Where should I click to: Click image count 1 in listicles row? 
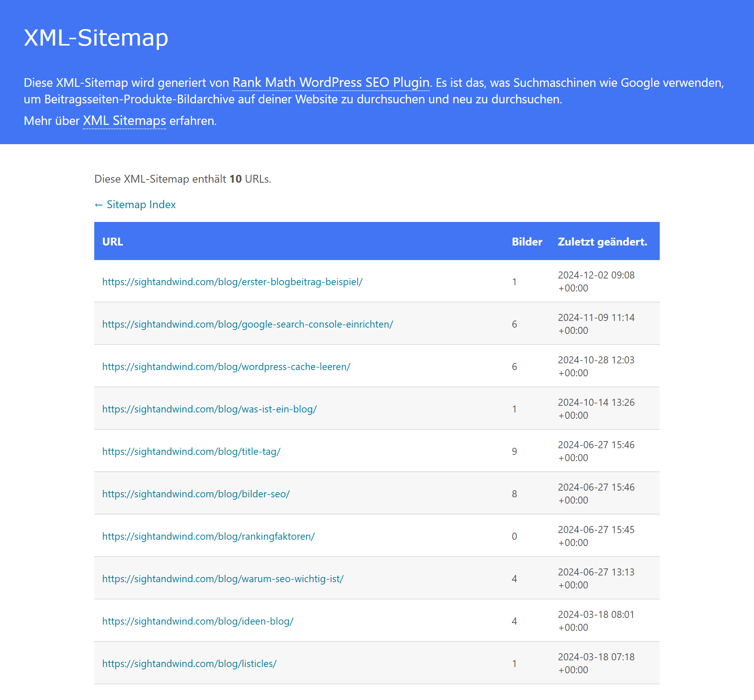(514, 663)
